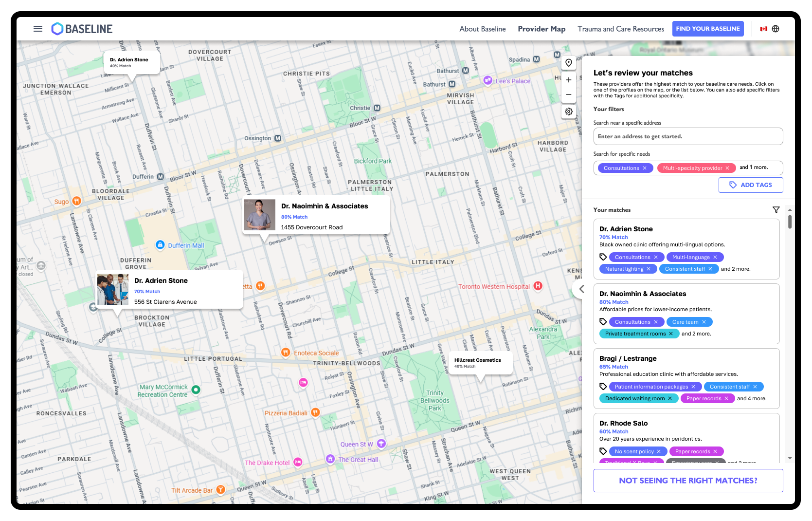Click Pizzeria Badiali map marker
Image resolution: width=812 pixels, height=521 pixels.
(x=315, y=412)
